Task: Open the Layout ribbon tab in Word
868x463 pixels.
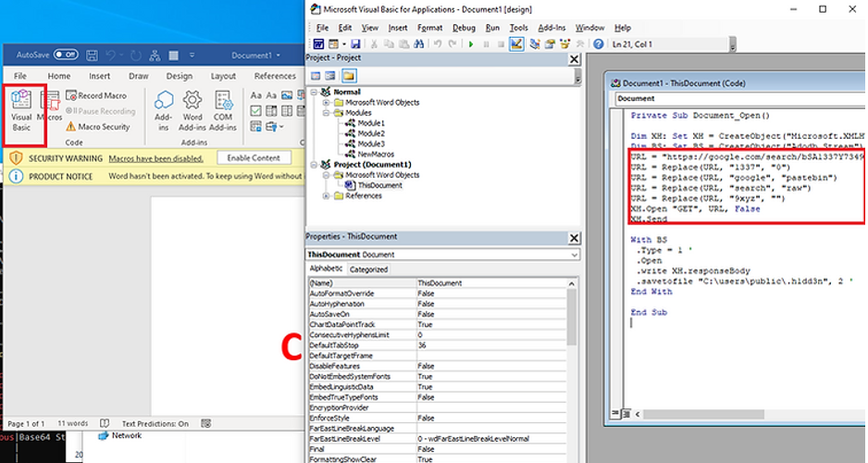Action: (223, 76)
